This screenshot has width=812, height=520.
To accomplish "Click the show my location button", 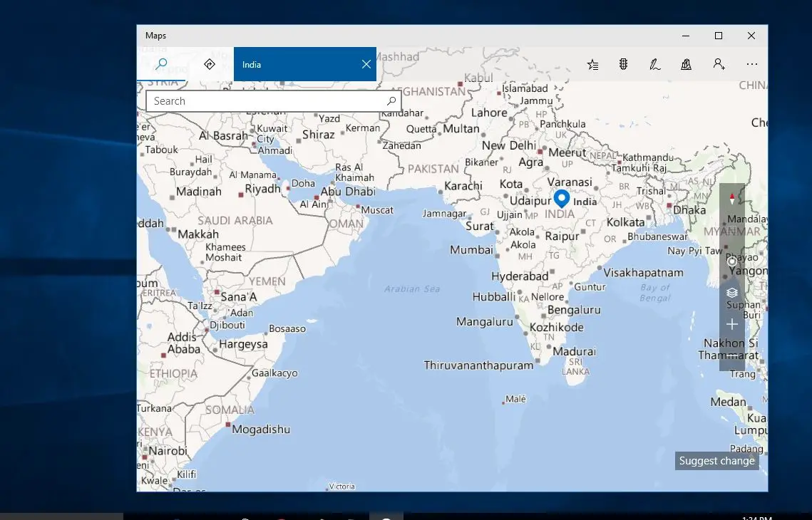I will 731,261.
